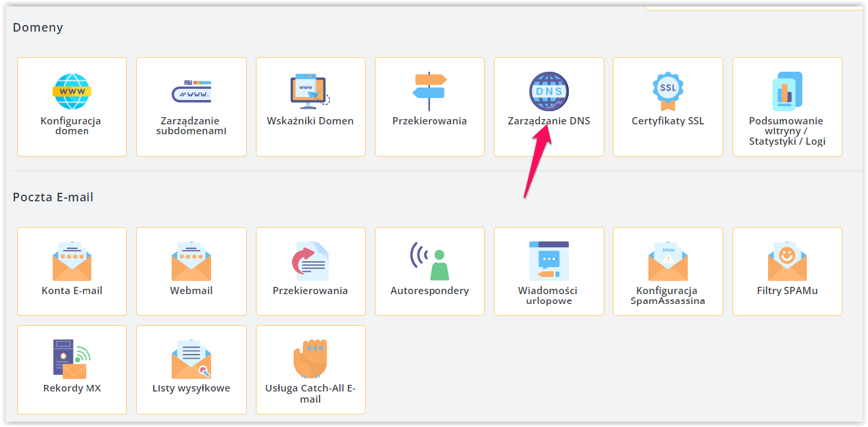This screenshot has width=868, height=427.
Task: Open Zarządzanie DNS globe icon
Action: point(549,91)
